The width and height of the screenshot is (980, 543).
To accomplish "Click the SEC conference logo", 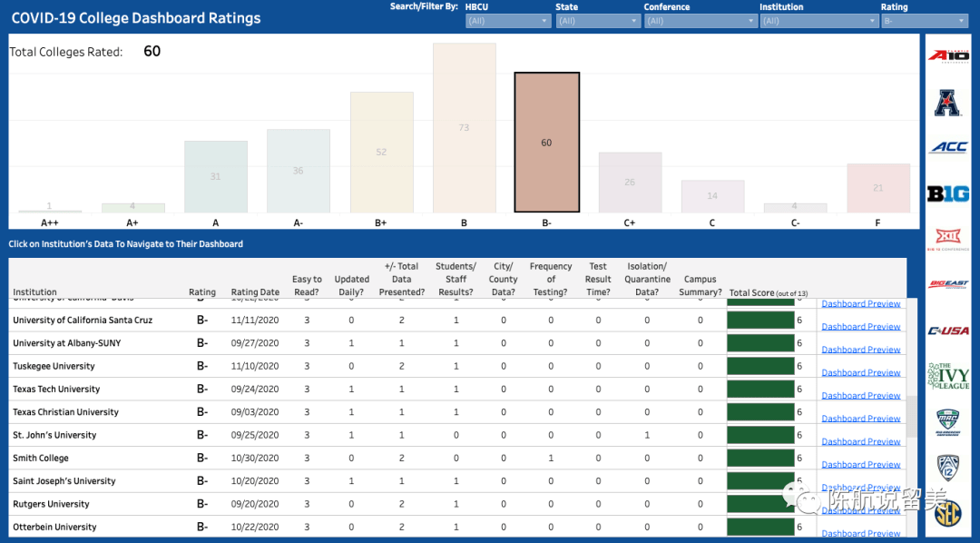I will tap(948, 513).
